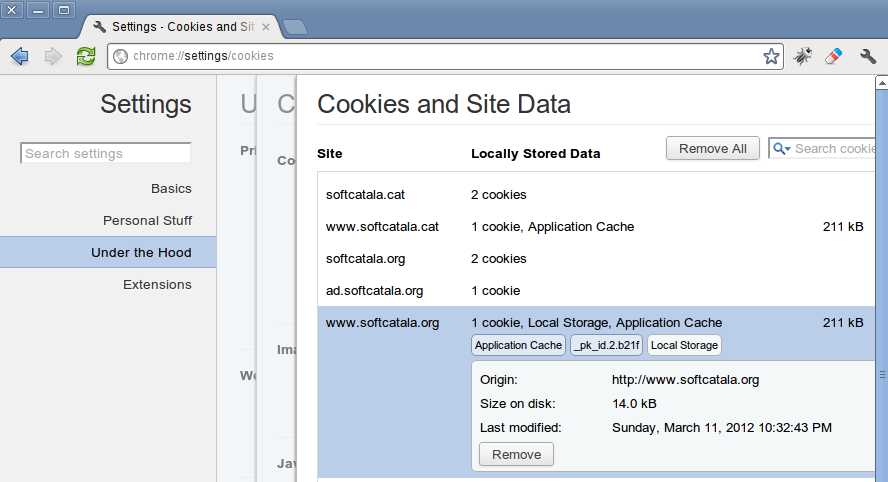Focus the Search settings field

pos(105,153)
